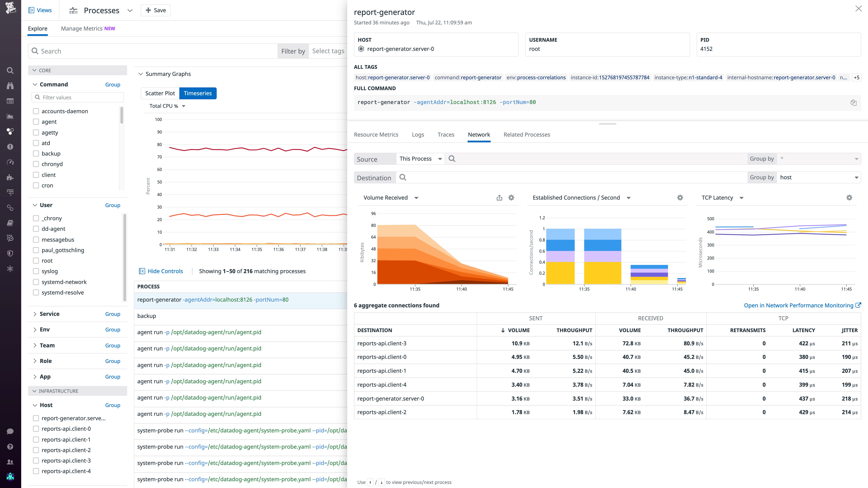Check the root user checkbox
Viewport: 868px width, 488px height.
[x=36, y=260]
